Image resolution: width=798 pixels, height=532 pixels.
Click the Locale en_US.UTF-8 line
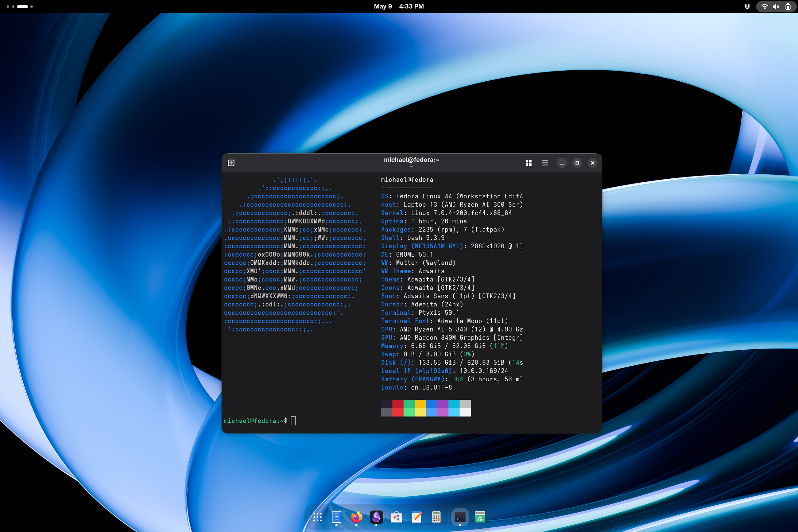click(416, 387)
